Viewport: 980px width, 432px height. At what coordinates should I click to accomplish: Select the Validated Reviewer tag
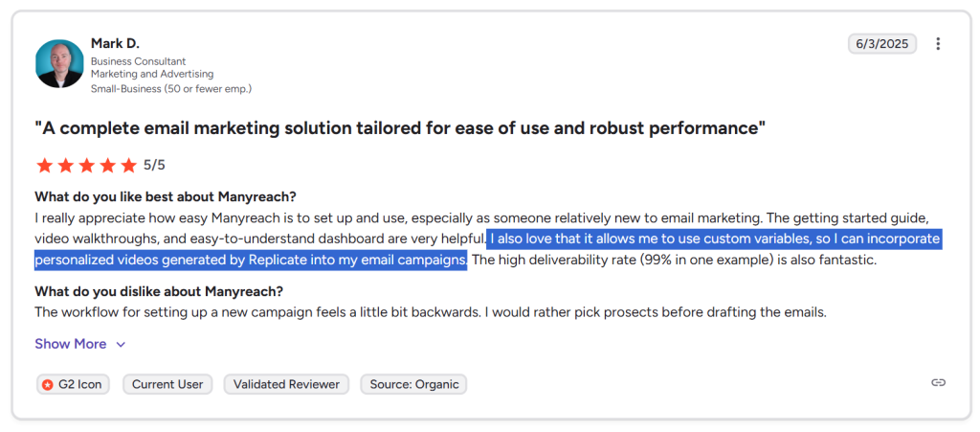point(286,384)
